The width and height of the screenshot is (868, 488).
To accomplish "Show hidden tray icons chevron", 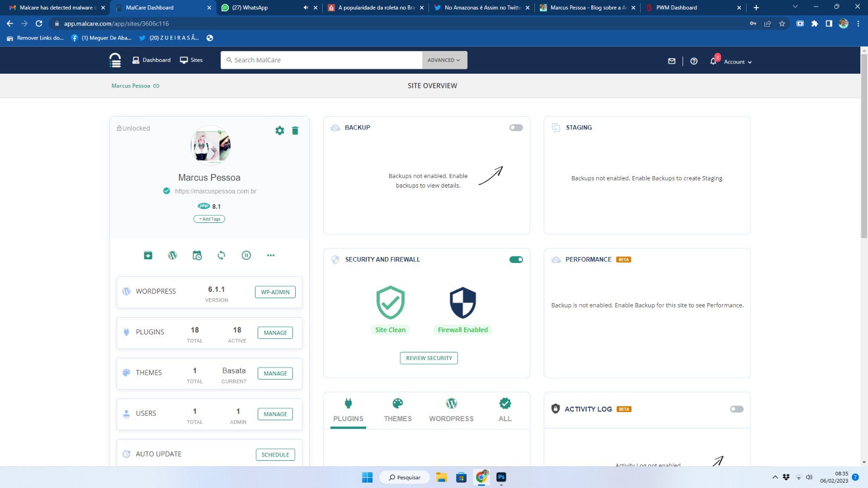I will tap(775, 477).
